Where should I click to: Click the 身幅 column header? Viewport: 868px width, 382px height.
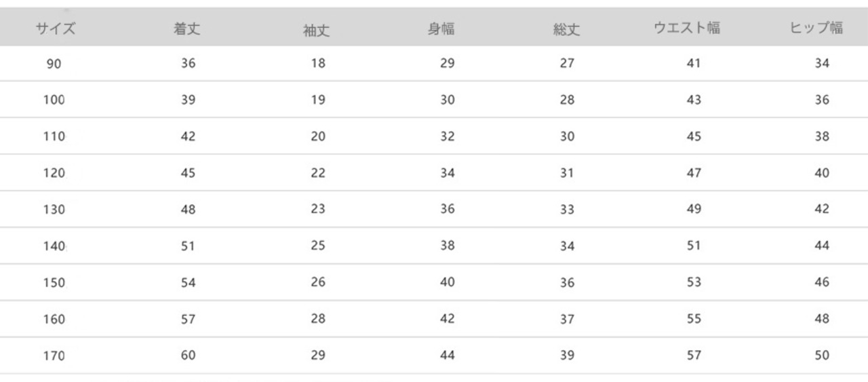pos(441,28)
